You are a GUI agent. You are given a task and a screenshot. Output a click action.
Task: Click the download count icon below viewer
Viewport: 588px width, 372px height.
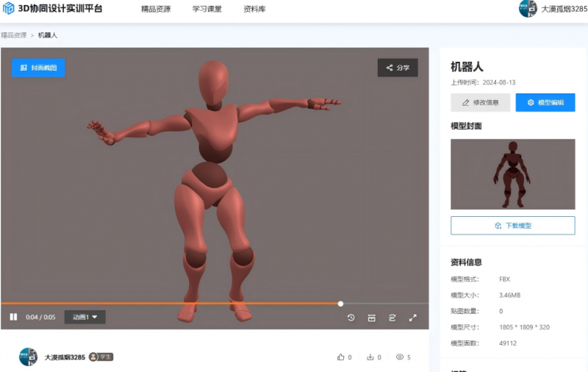pos(370,357)
